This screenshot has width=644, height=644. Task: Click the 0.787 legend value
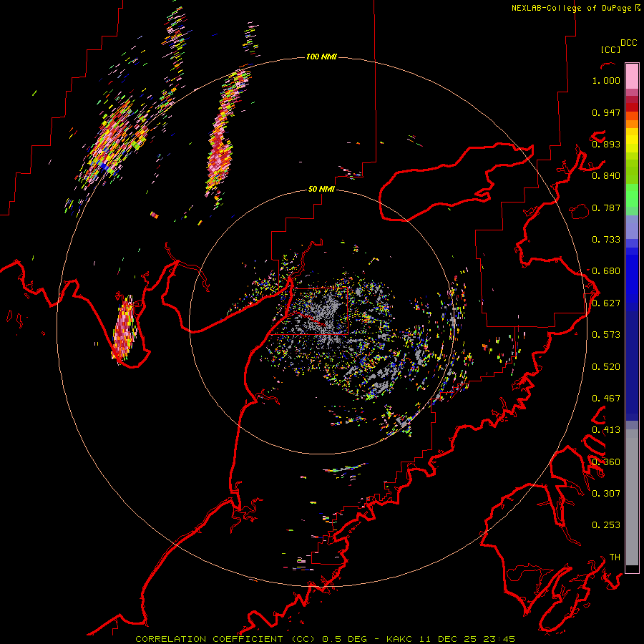(x=606, y=208)
